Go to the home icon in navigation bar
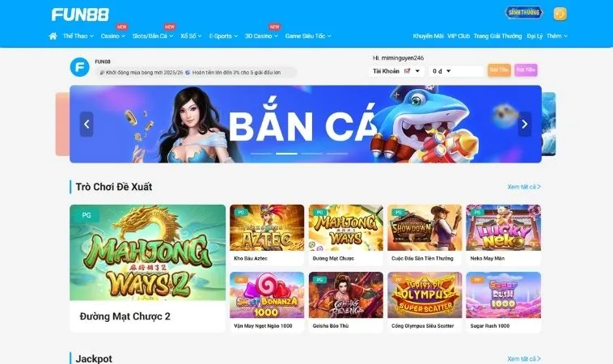The width and height of the screenshot is (613, 364). click(53, 36)
